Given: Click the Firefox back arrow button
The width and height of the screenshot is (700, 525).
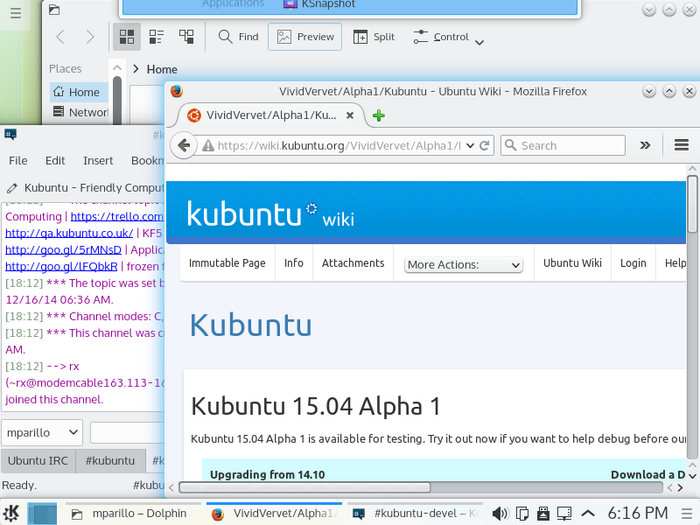Looking at the screenshot, I should click(x=184, y=145).
